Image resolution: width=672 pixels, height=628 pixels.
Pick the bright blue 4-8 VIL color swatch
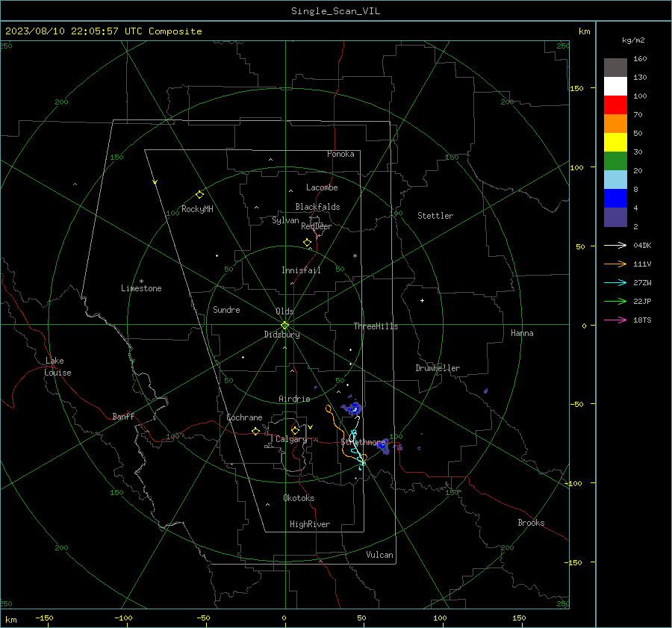pyautogui.click(x=615, y=199)
